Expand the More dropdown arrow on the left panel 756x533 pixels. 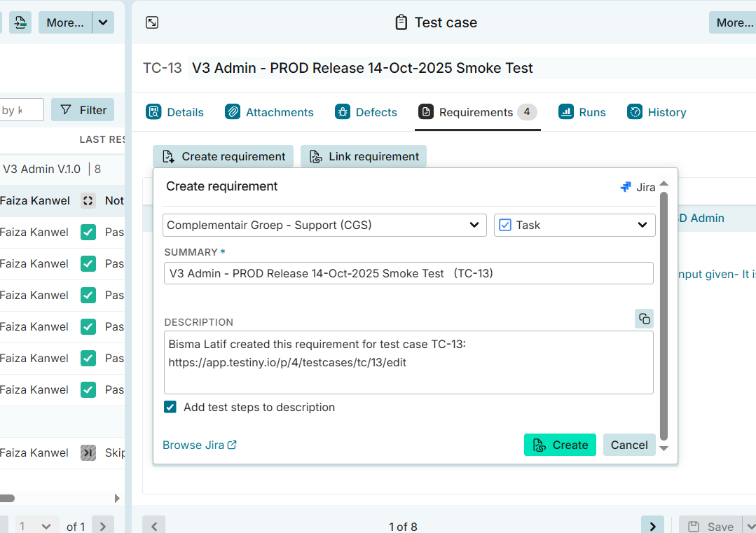pyautogui.click(x=103, y=22)
